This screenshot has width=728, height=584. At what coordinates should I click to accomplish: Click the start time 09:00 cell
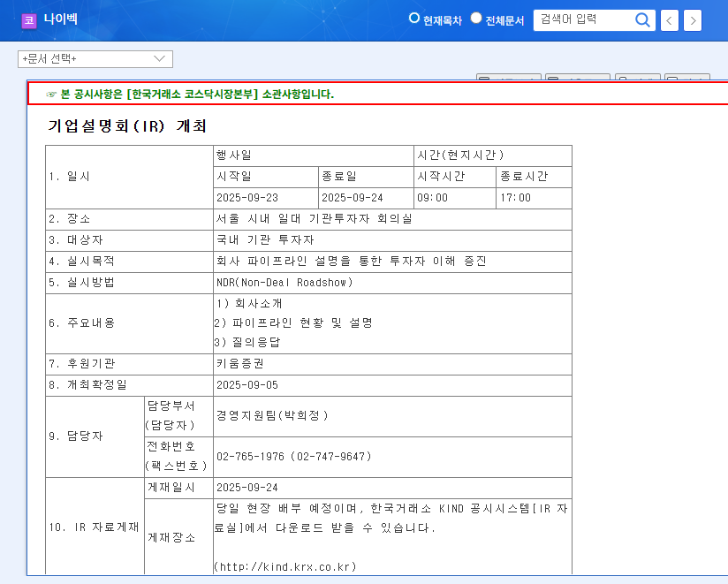[x=455, y=198]
